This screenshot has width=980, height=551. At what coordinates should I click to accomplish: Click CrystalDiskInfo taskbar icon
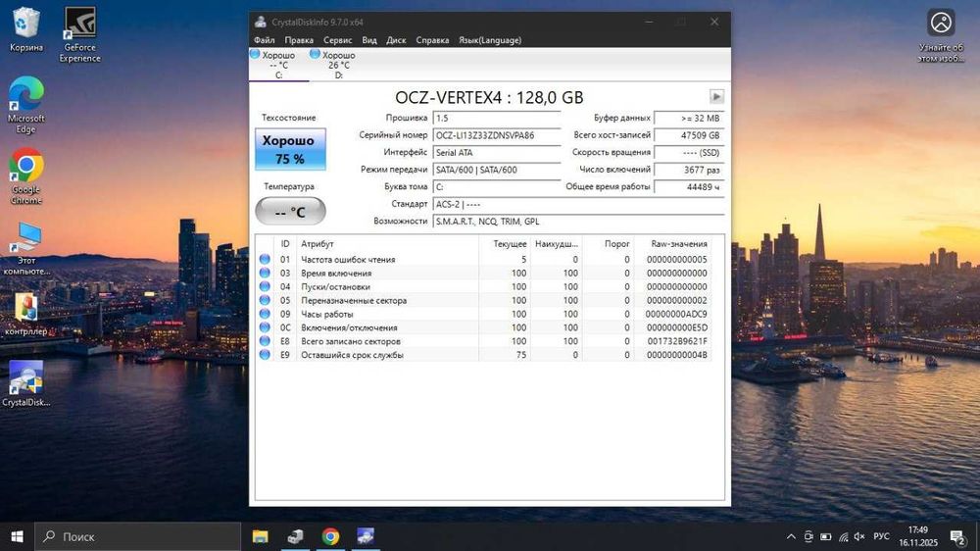point(366,536)
